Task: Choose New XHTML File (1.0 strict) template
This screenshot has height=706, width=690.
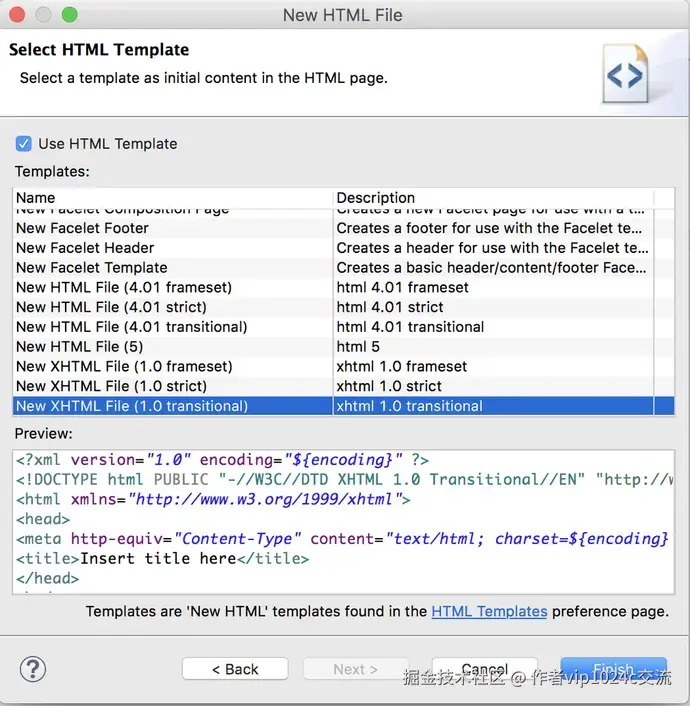Action: [x=111, y=386]
